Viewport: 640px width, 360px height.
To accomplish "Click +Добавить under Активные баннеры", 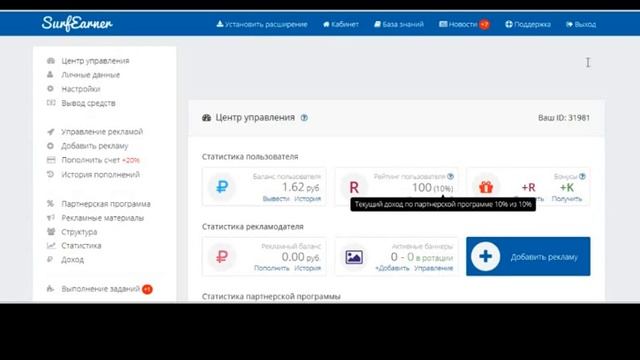I will coord(392,268).
